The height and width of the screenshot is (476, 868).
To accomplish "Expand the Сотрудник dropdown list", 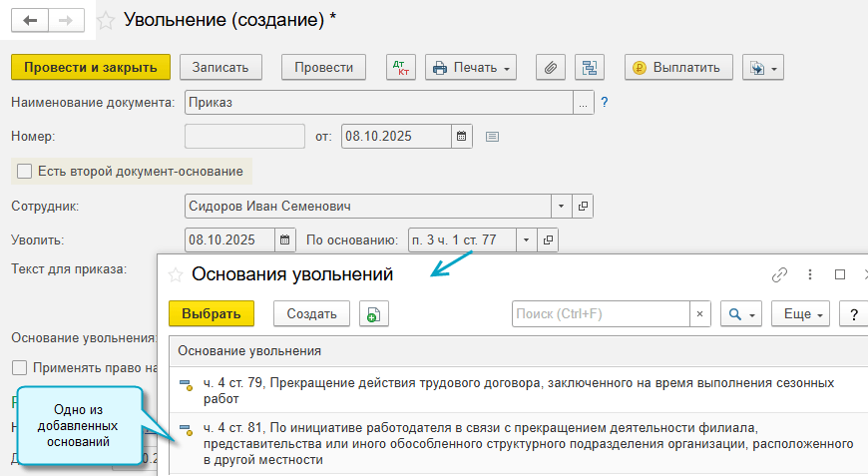I will [x=562, y=206].
